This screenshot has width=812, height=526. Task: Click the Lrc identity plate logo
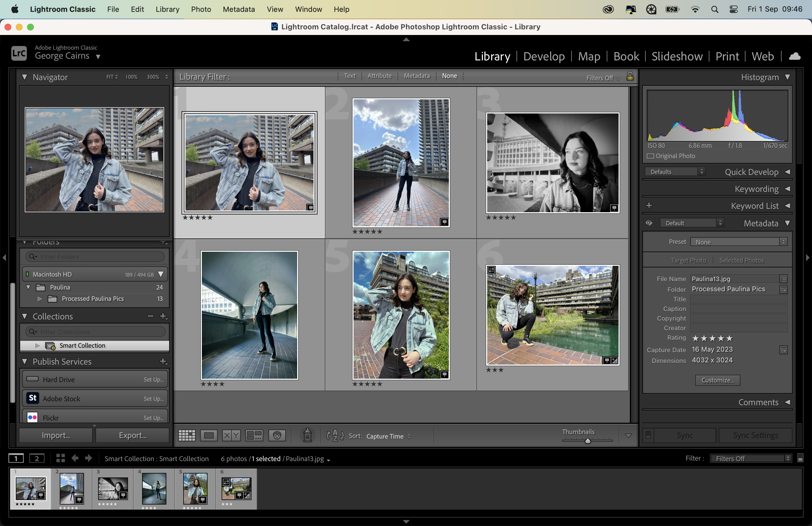(x=19, y=53)
